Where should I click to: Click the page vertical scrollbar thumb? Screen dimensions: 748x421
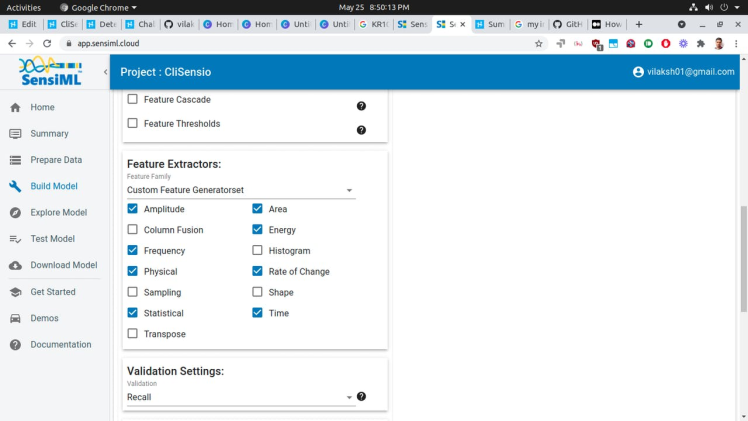tap(743, 259)
